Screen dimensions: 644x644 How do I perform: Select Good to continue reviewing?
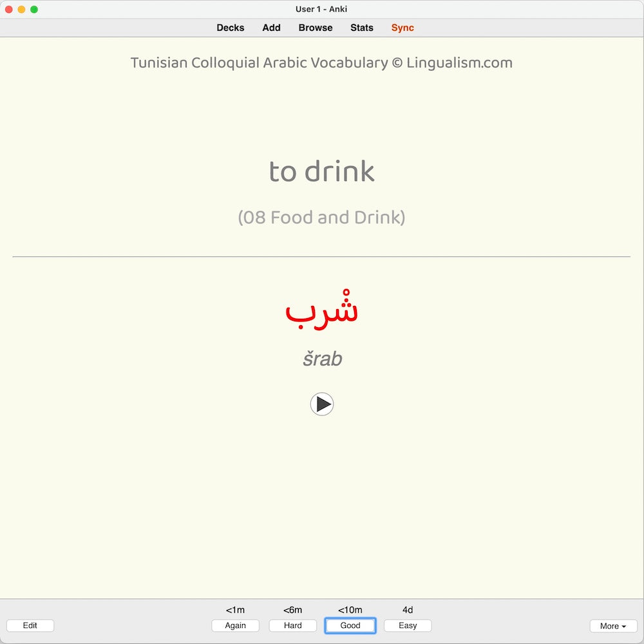click(x=350, y=625)
